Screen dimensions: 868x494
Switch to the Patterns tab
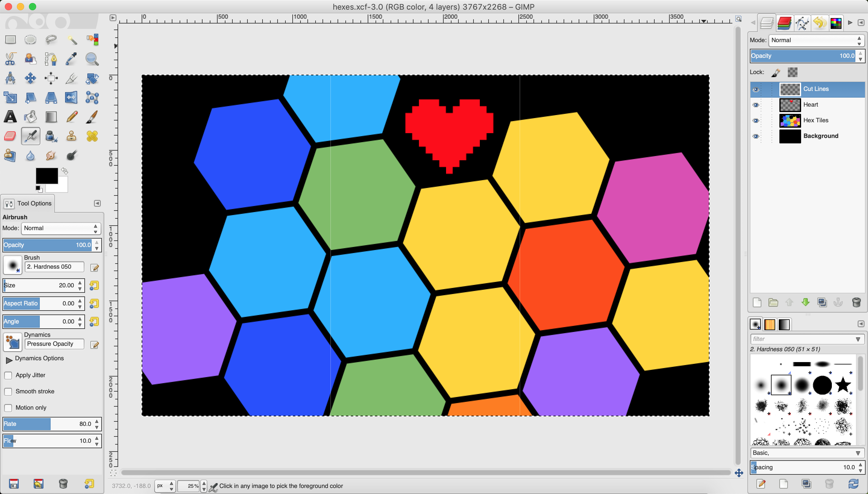pos(769,325)
